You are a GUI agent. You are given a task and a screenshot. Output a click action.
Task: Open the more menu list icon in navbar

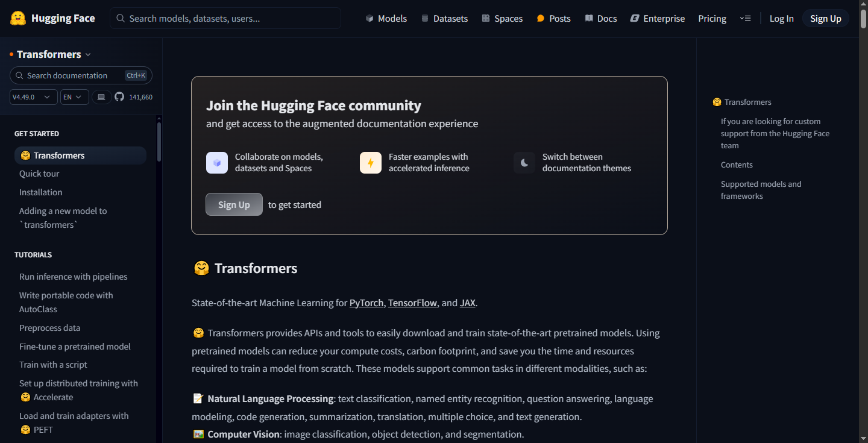click(x=745, y=19)
